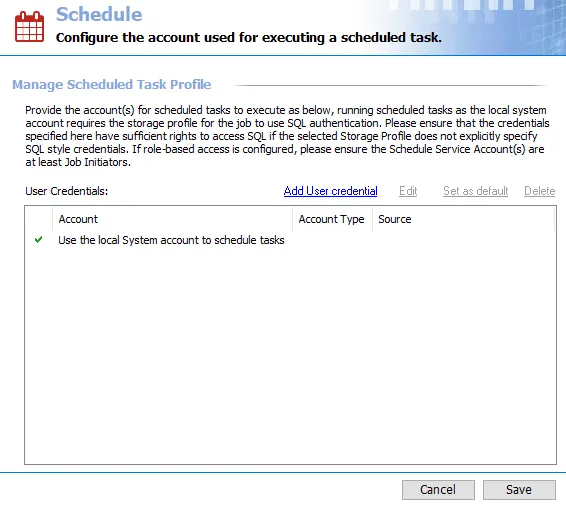Click the blank header cell above checkmark
This screenshot has height=506, width=566.
pyautogui.click(x=39, y=219)
